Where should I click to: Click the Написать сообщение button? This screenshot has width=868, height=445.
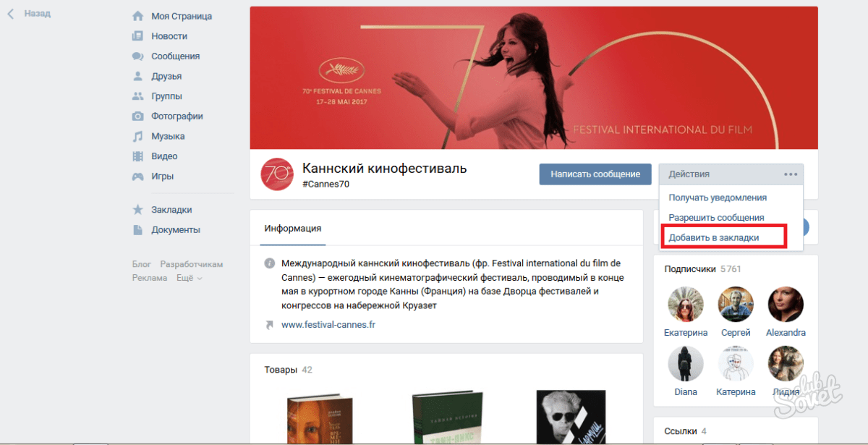pyautogui.click(x=595, y=174)
